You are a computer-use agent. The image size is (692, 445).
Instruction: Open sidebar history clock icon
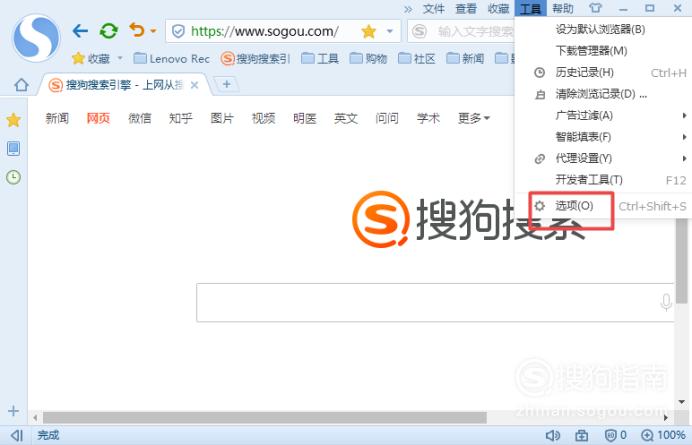tap(13, 177)
